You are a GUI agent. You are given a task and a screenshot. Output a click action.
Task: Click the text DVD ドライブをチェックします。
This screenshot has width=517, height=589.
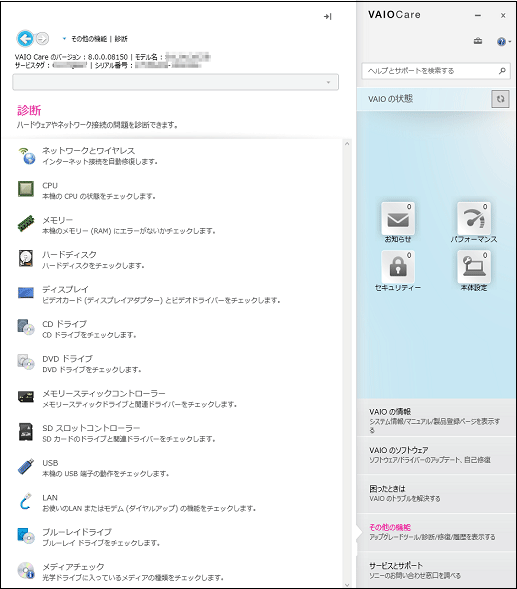pos(92,370)
